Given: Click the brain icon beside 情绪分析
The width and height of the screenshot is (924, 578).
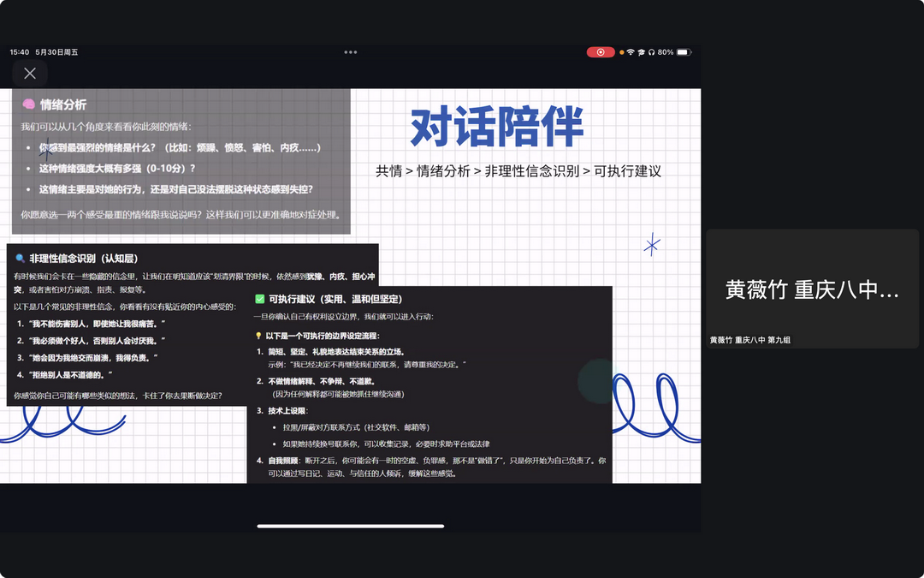Looking at the screenshot, I should [x=28, y=105].
